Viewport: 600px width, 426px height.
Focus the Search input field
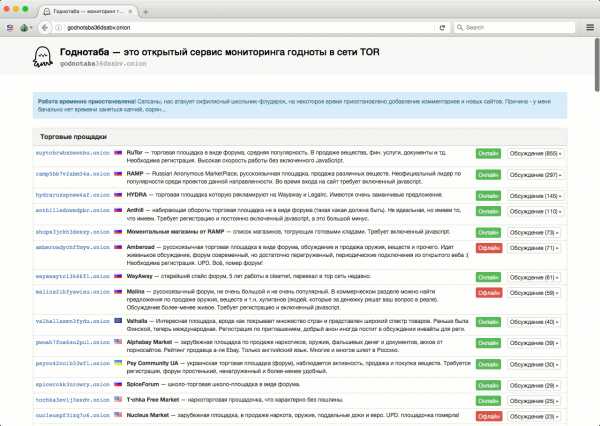[510, 27]
